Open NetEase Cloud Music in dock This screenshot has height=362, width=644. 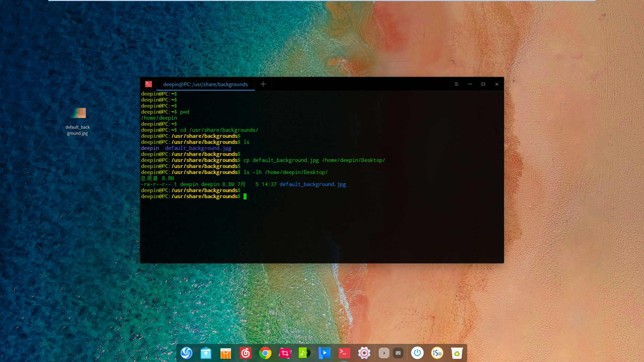click(x=246, y=353)
